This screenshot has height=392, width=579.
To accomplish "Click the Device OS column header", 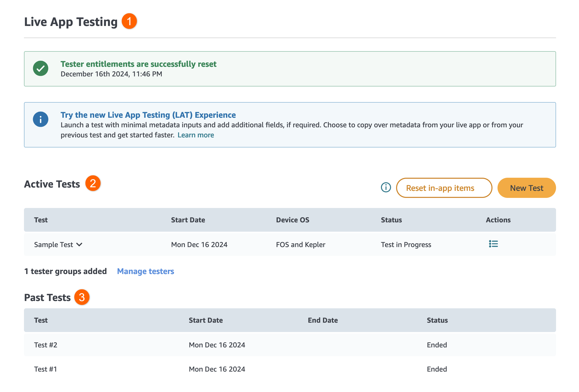I will (x=292, y=220).
